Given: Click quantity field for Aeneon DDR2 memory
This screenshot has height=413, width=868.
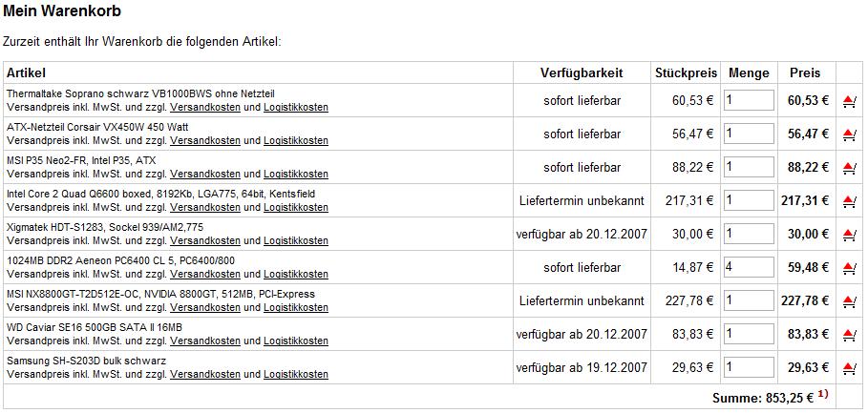Looking at the screenshot, I should tap(749, 267).
